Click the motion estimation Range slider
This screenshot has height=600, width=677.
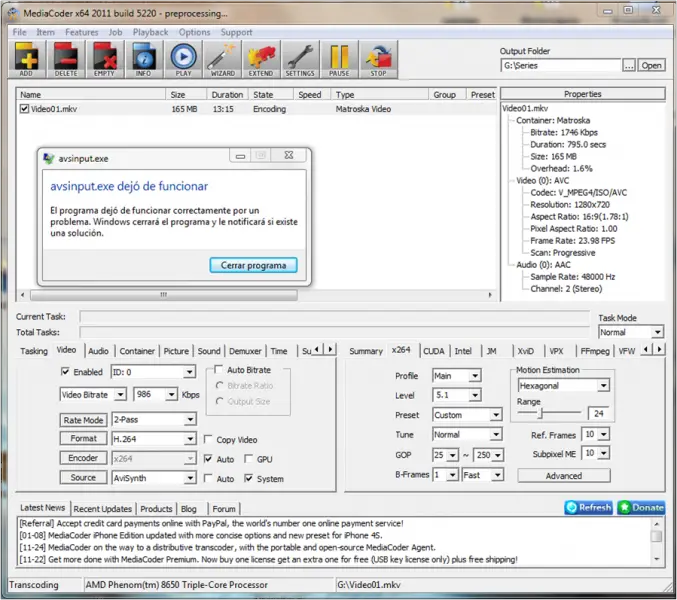(549, 413)
